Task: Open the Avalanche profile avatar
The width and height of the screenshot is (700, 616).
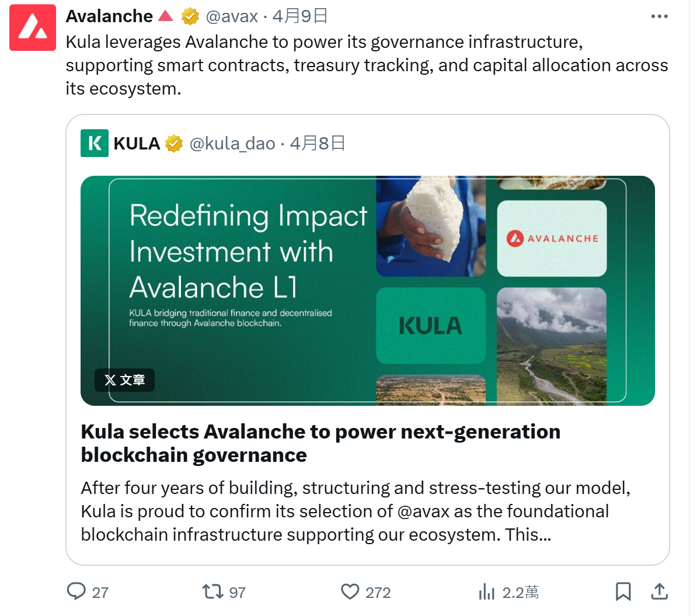Action: point(33,27)
